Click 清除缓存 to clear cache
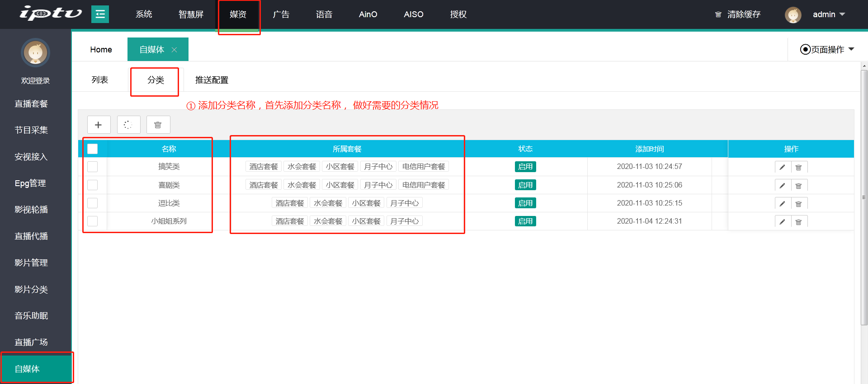Image resolution: width=868 pixels, height=384 pixels. pyautogui.click(x=738, y=14)
